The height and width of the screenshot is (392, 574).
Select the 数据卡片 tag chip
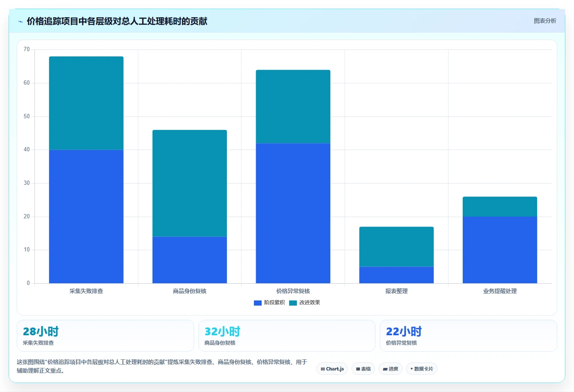pyautogui.click(x=421, y=369)
